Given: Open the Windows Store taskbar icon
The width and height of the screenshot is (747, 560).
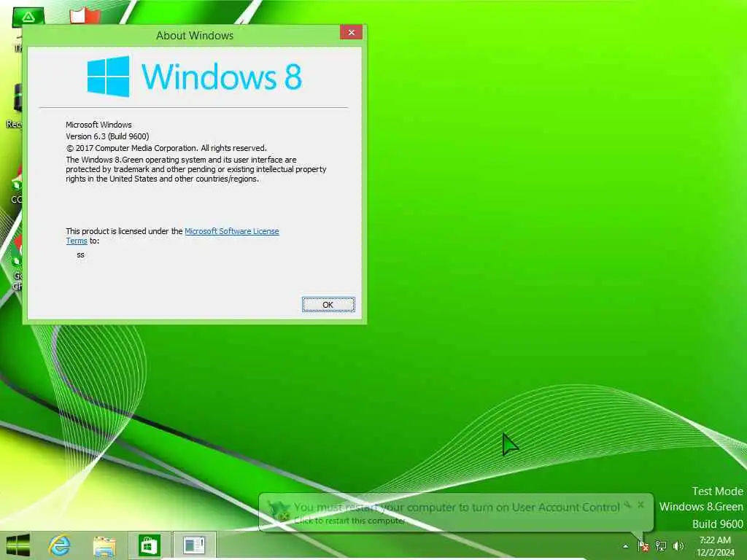Looking at the screenshot, I should [149, 545].
